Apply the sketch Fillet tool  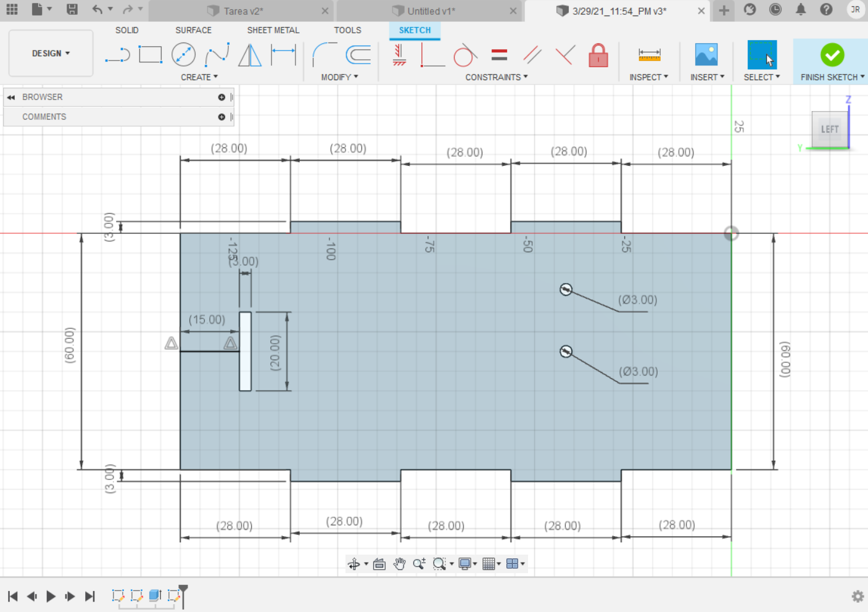(x=324, y=54)
